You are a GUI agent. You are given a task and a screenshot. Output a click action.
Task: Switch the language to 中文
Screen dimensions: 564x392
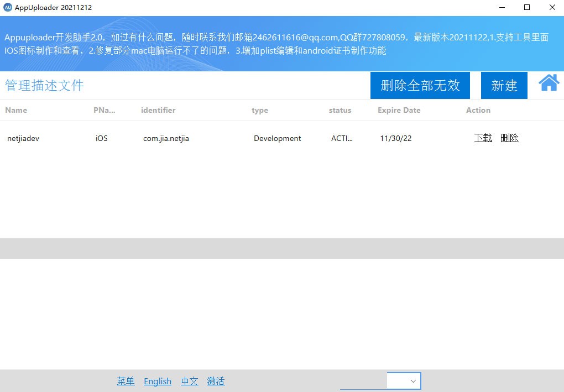(x=189, y=381)
